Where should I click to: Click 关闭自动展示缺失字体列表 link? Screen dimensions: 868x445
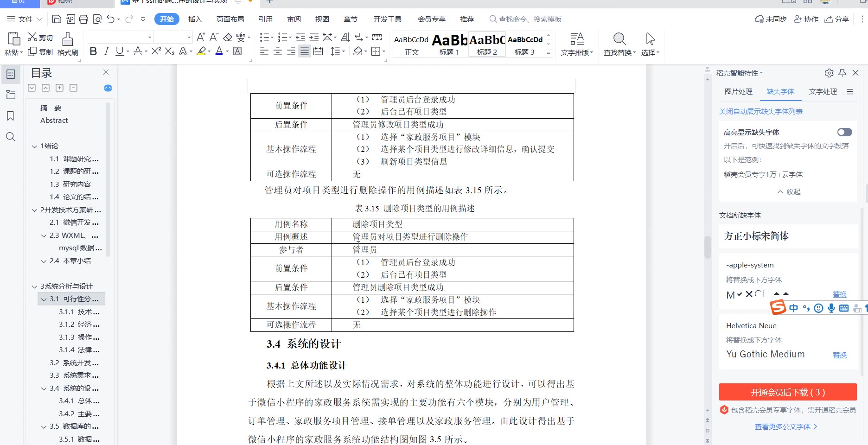click(761, 112)
